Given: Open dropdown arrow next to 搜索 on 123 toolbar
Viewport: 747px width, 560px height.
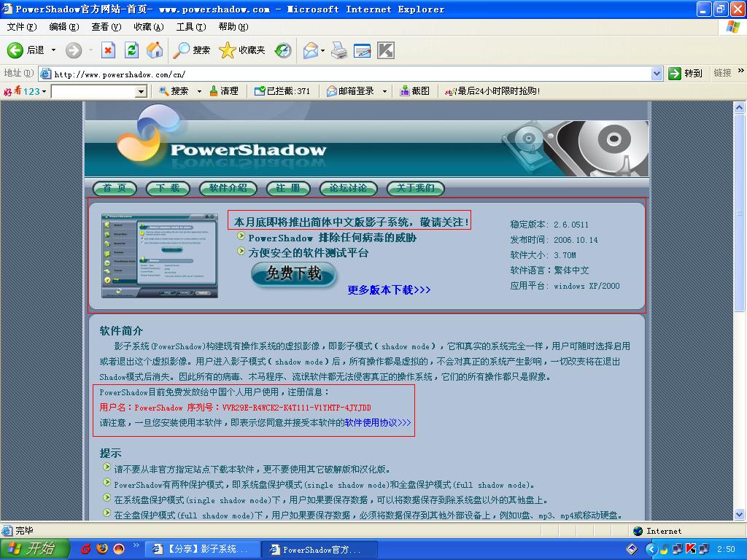Looking at the screenshot, I should pos(199,91).
